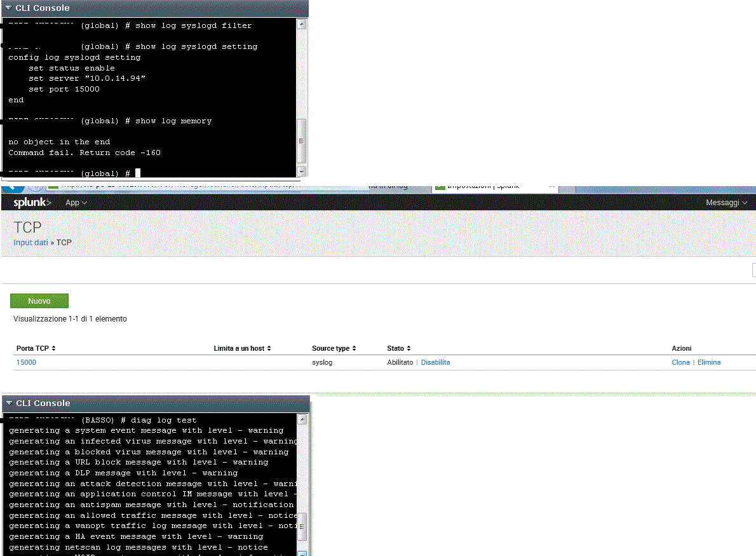This screenshot has width=756, height=556.
Task: Click 'no object in the end' console line
Action: tap(59, 142)
